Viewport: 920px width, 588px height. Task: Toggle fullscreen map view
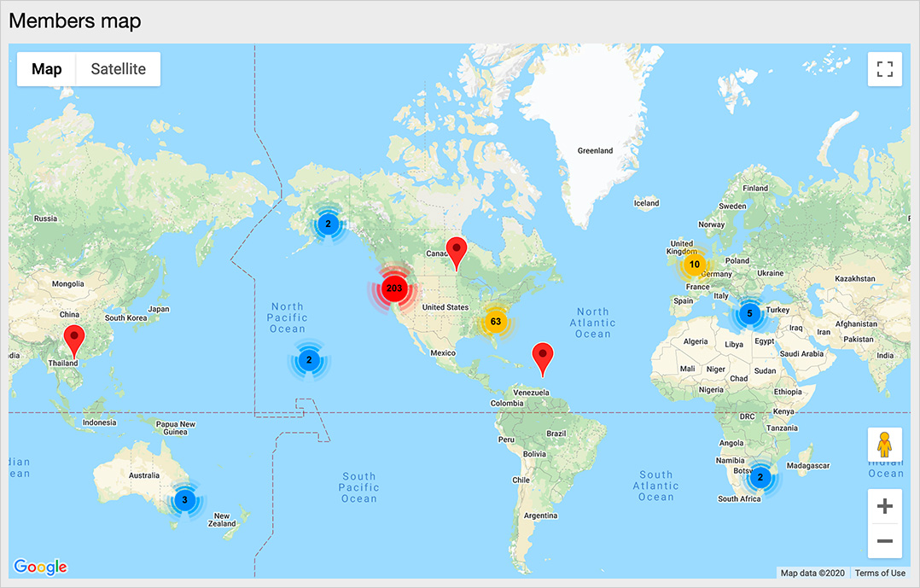[x=885, y=69]
